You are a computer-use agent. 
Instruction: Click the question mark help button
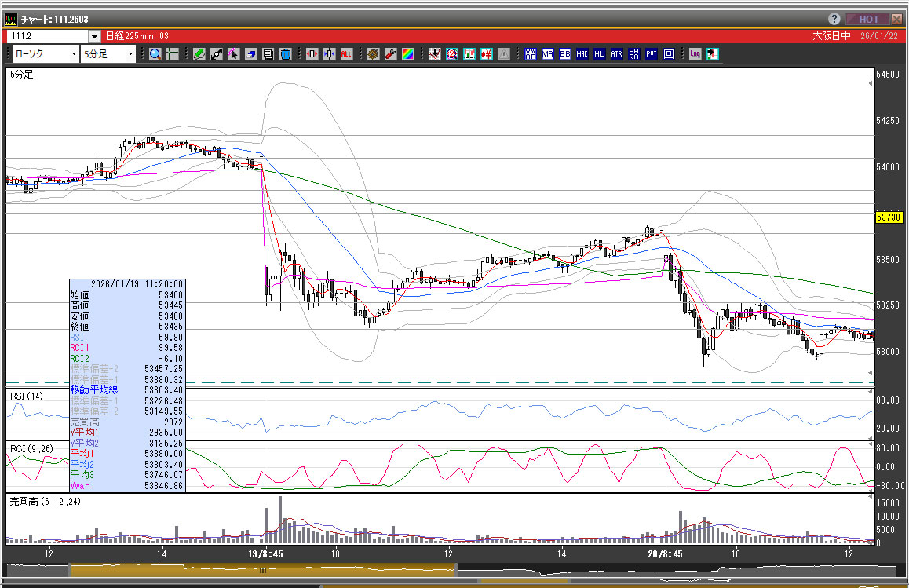pos(834,19)
